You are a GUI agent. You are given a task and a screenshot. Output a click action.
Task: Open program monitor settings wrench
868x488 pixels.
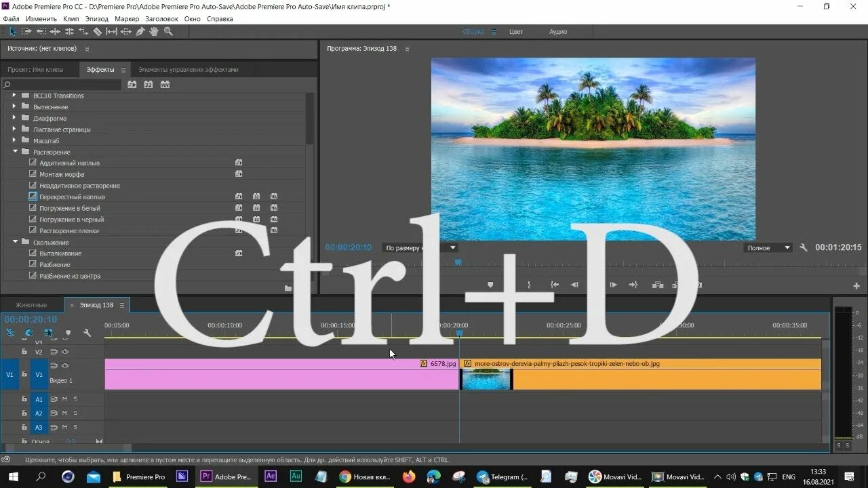(x=804, y=248)
